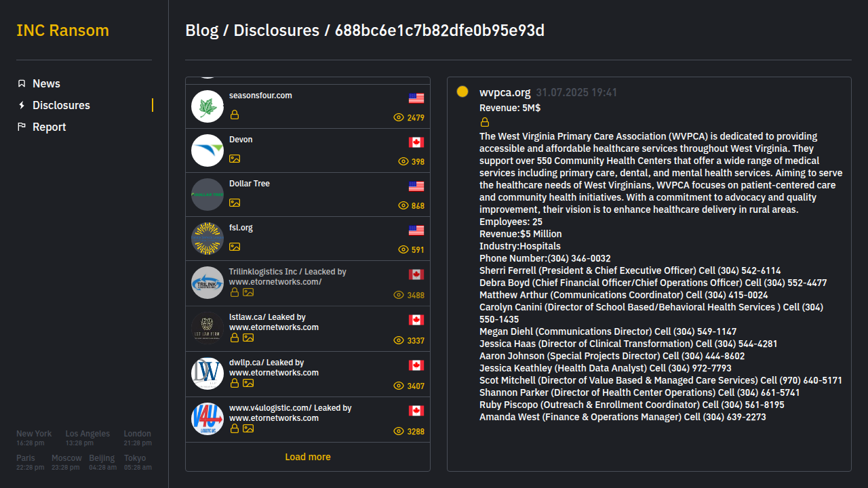The image size is (868, 488).
Task: Click the INC Ransom logo title
Action: tap(62, 30)
